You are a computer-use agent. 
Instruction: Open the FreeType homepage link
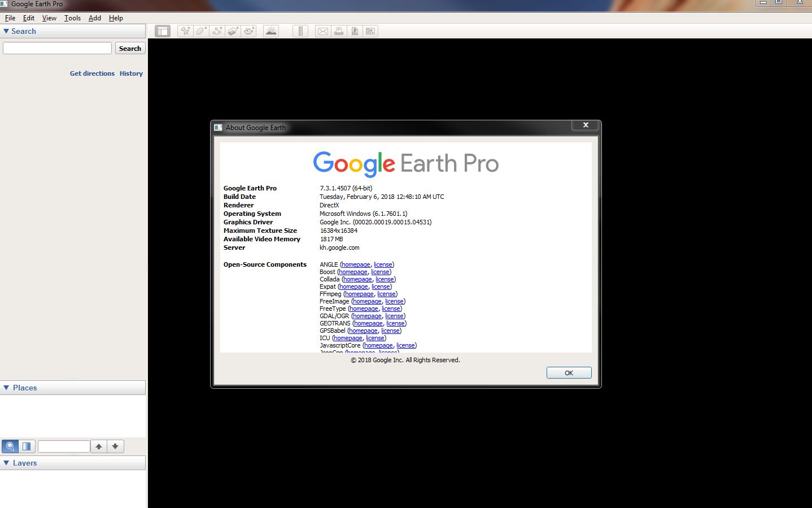tap(364, 309)
